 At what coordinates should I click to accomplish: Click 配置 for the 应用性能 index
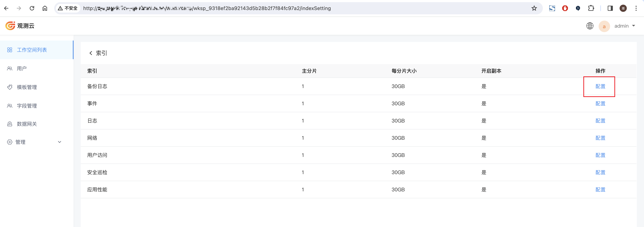600,190
